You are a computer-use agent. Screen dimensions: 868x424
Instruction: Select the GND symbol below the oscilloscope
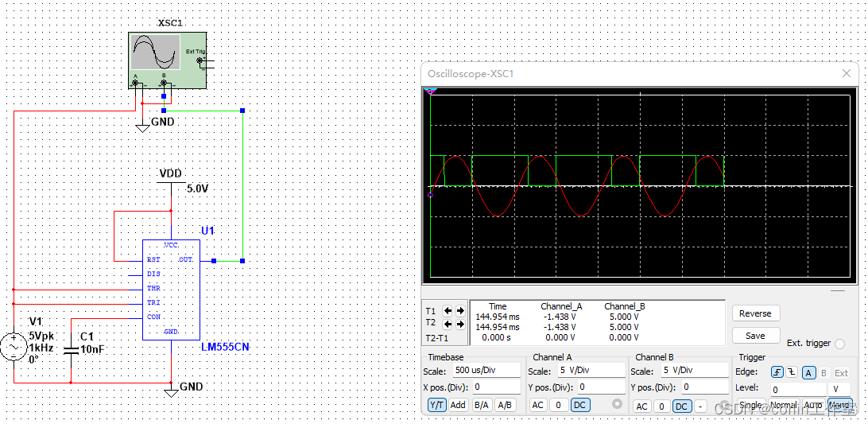(x=143, y=127)
